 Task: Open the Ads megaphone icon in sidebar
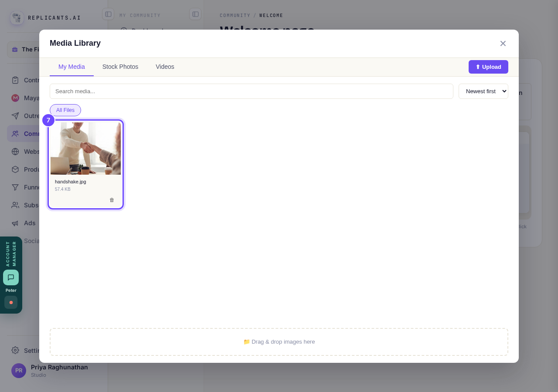[x=15, y=223]
